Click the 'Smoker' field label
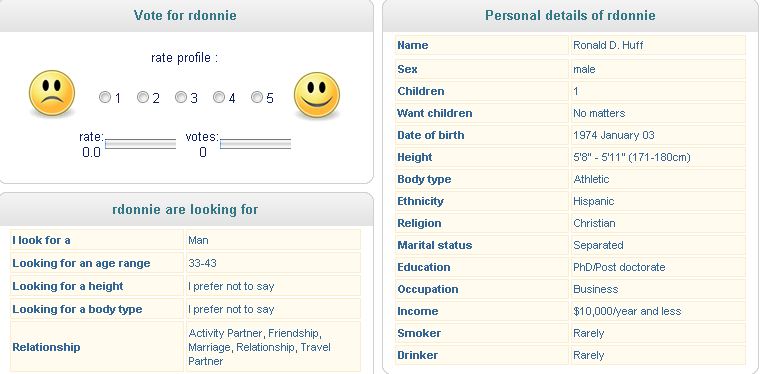This screenshot has width=761, height=374. (419, 333)
